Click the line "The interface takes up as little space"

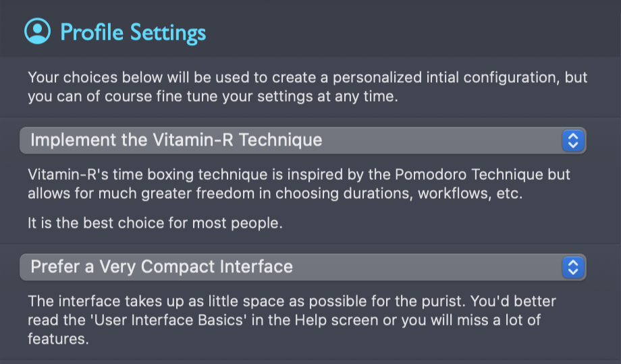pyautogui.click(x=292, y=301)
